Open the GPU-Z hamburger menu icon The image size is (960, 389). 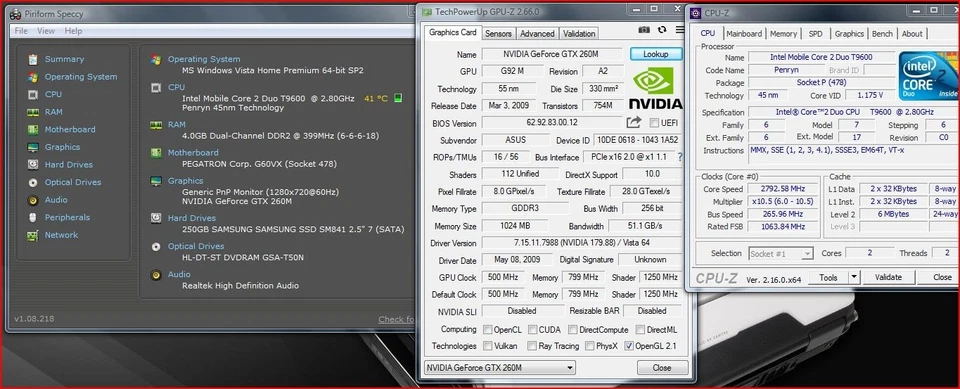tap(680, 29)
